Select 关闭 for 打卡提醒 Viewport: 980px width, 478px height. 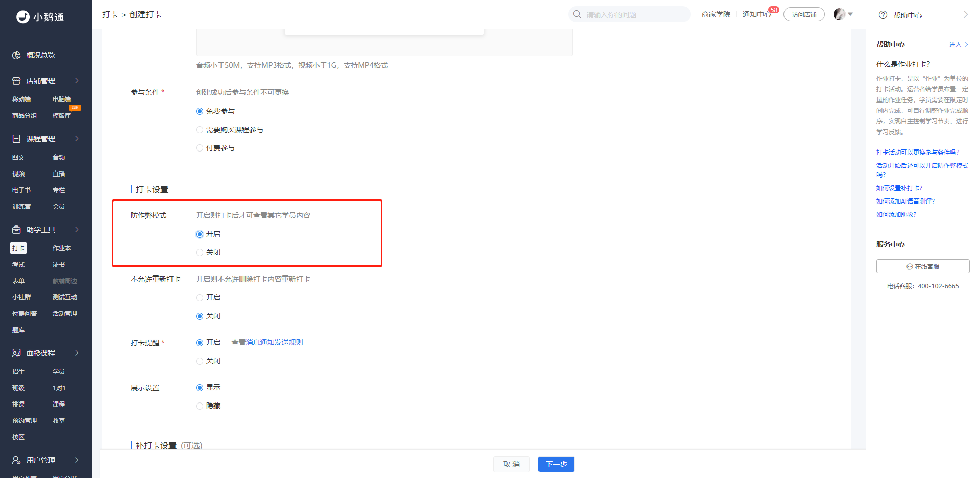200,361
